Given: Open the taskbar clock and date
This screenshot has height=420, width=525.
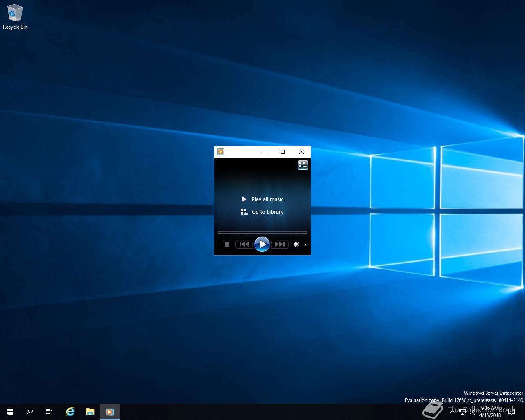Looking at the screenshot, I should click(490, 412).
